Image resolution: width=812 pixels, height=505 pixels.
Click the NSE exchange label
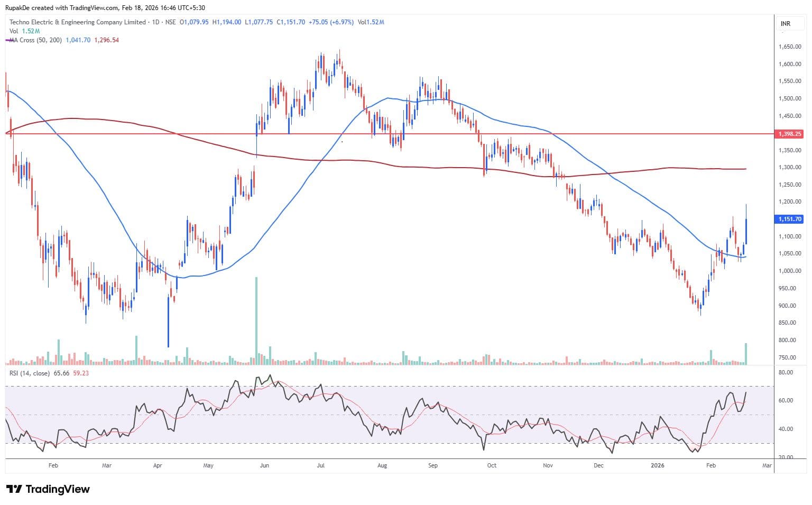point(170,22)
